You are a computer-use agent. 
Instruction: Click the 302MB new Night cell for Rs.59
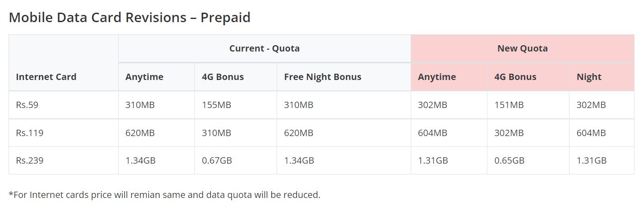[x=591, y=105]
